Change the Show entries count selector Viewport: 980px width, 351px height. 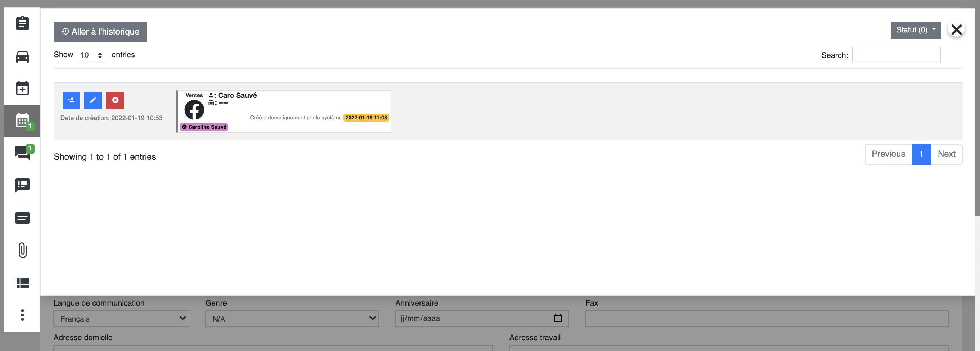(x=92, y=55)
